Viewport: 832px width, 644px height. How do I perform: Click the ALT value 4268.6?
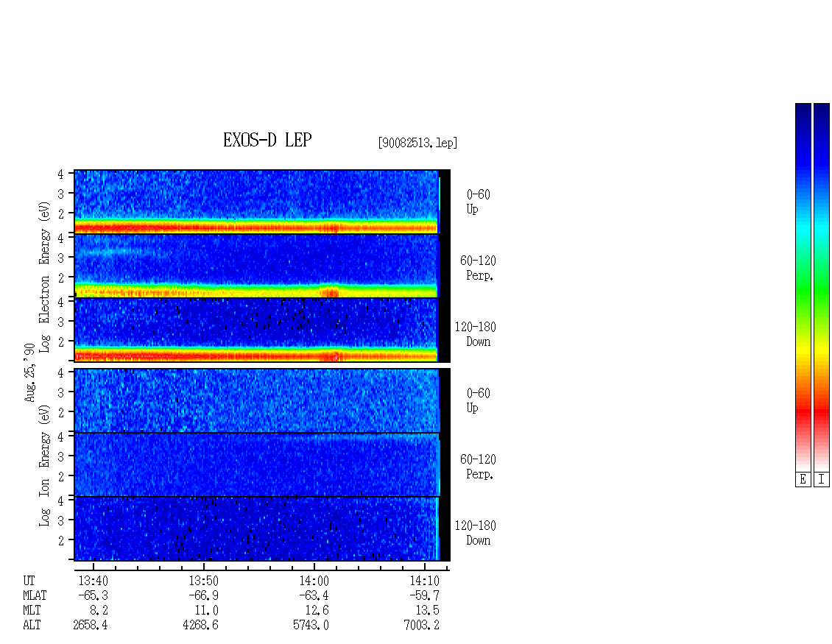pos(200,626)
